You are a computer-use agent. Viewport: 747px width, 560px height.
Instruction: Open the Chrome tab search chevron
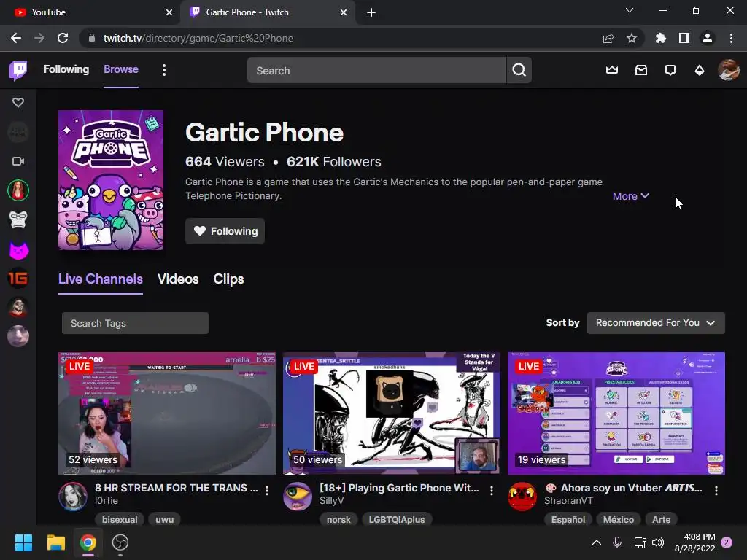(x=630, y=10)
